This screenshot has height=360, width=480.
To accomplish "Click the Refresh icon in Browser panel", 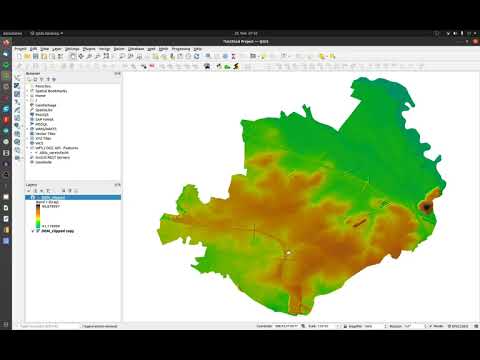I will [36, 79].
